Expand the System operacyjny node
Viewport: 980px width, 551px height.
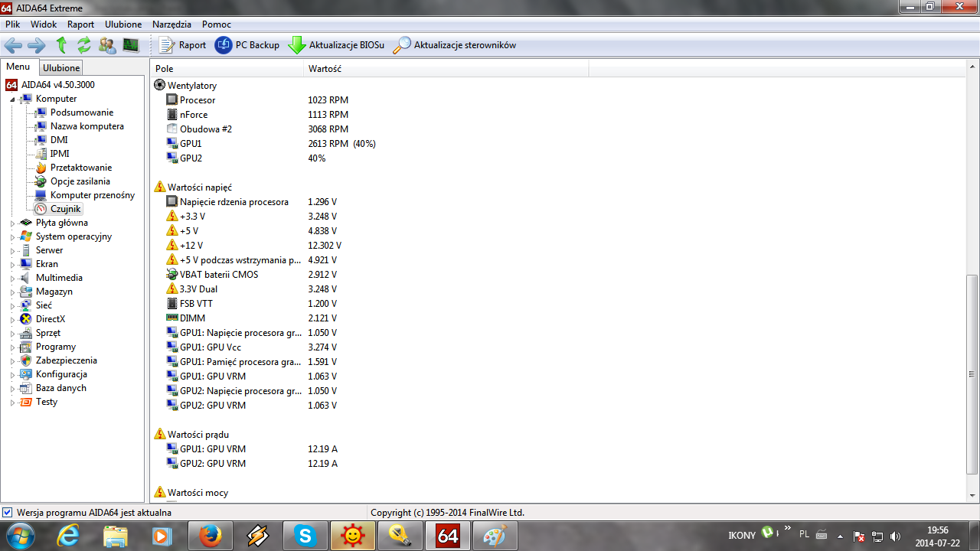point(13,237)
